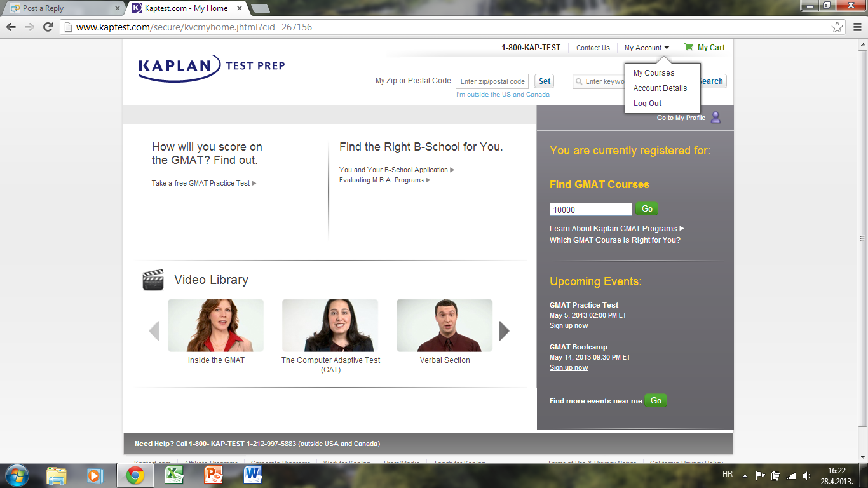Open Evaluating M.B.A. Programs link
Viewport: 868px width, 488px height.
click(x=385, y=180)
